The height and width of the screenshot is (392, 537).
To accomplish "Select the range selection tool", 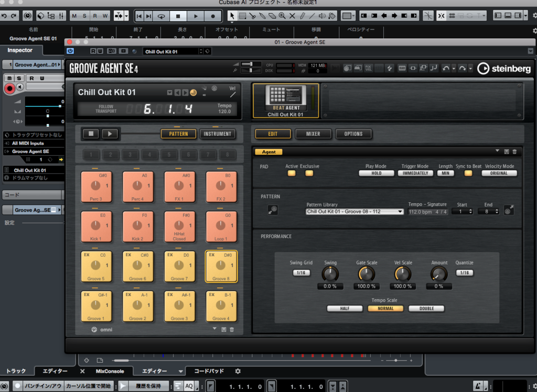I will click(242, 16).
